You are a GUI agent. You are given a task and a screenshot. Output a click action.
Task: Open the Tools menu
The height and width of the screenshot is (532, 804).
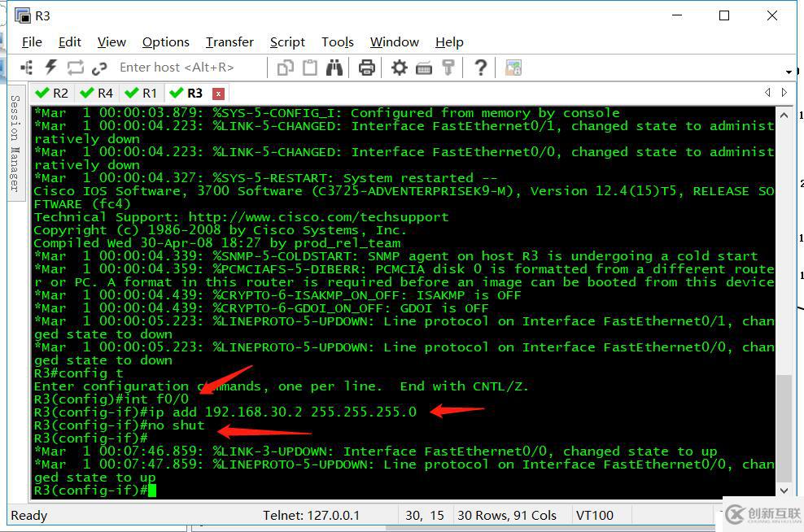(338, 42)
